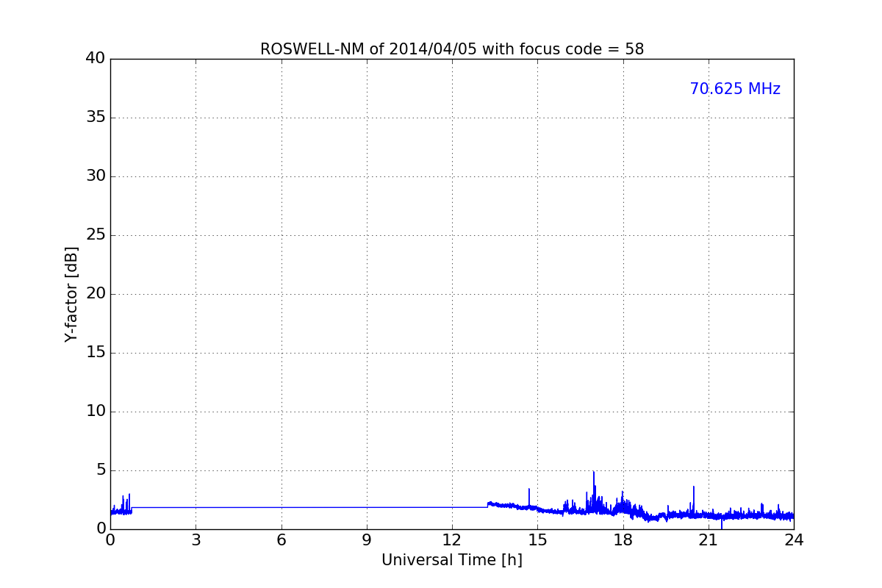This screenshot has width=882, height=588.
Task: Click the y-axis tick label 10
Action: [96, 412]
